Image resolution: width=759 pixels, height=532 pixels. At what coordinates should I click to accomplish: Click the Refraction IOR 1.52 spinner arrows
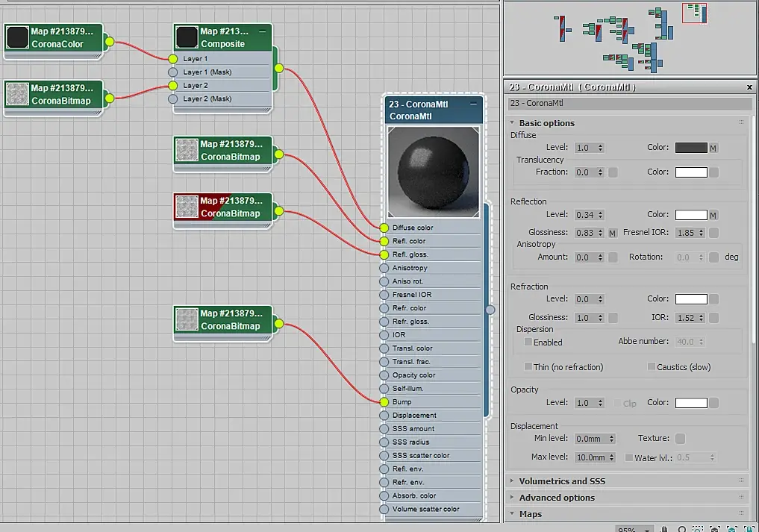point(701,318)
